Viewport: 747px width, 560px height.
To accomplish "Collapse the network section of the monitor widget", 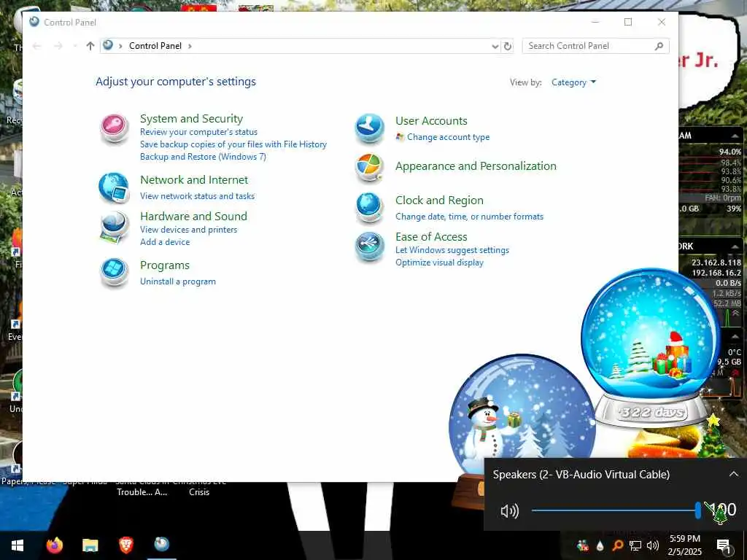I will (x=735, y=246).
